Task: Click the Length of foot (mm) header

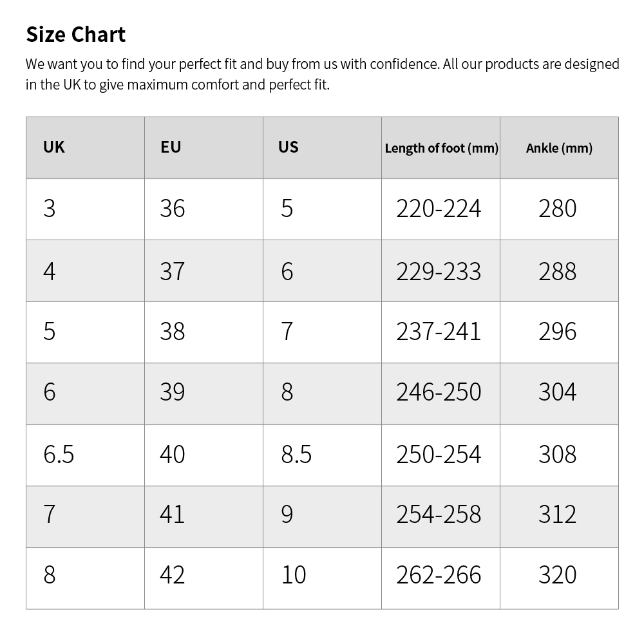Action: [441, 148]
